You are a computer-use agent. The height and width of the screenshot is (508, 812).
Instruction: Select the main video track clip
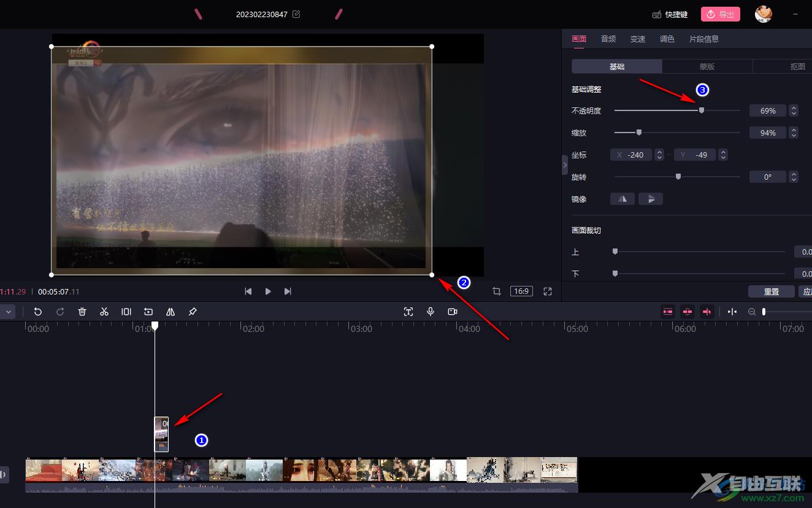[x=301, y=475]
